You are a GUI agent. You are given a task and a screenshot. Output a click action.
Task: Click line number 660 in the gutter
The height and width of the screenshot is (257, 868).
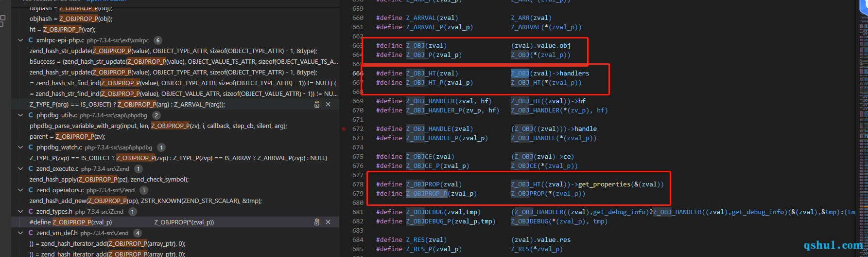[x=358, y=18]
